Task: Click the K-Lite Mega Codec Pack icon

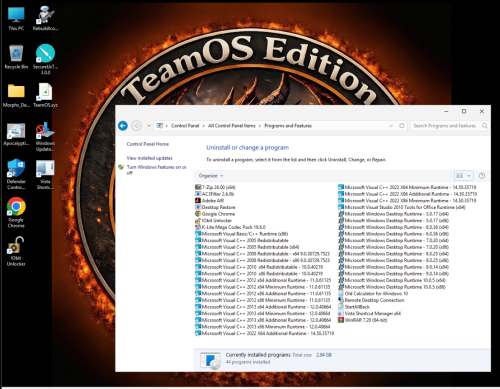Action: pos(198,227)
